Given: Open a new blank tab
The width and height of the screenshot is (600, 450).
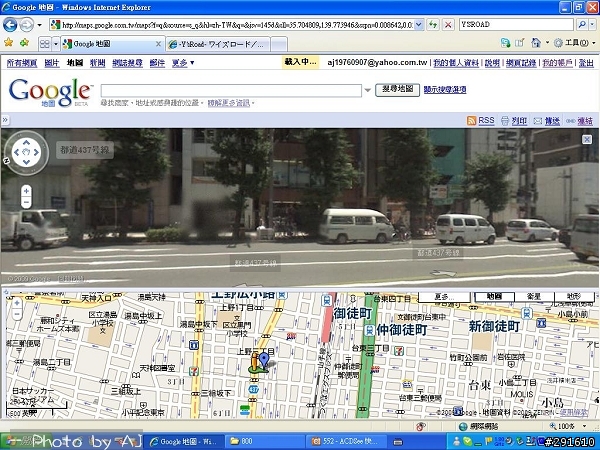Looking at the screenshot, I should [279, 44].
